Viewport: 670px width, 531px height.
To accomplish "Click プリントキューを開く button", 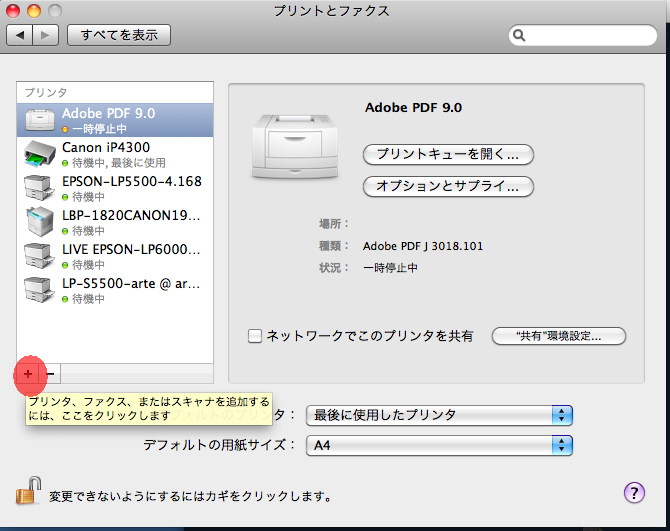I will (x=448, y=154).
